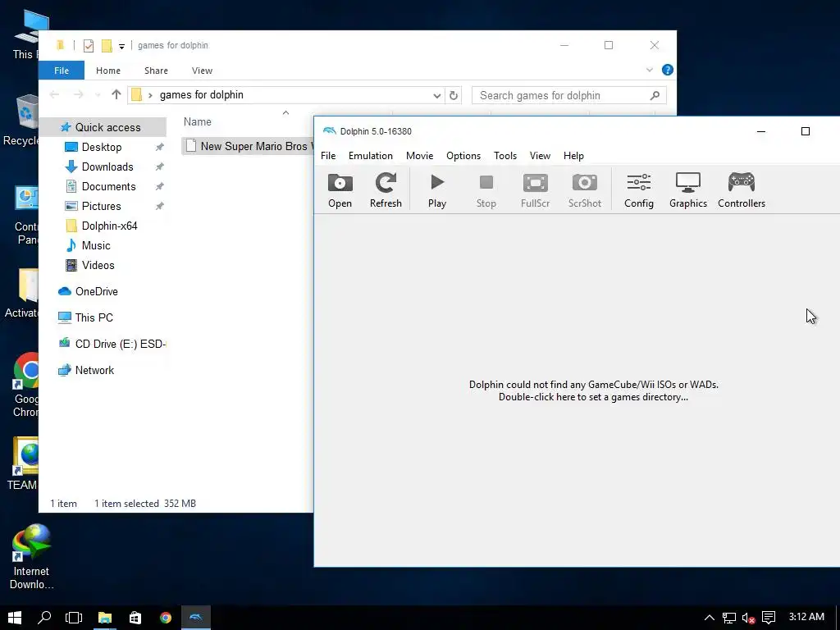Screen dimensions: 840x630
Task: Open File tab in File Explorer
Action: [x=61, y=71]
